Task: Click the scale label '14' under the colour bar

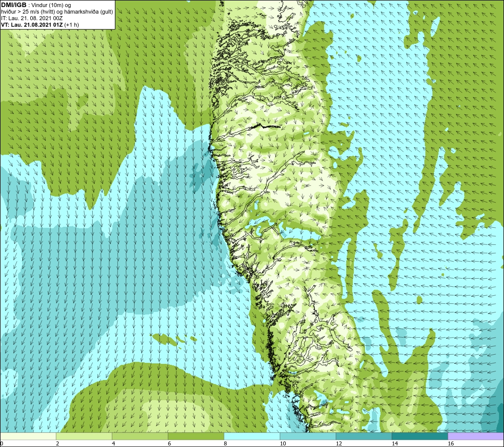Action: click(x=395, y=443)
